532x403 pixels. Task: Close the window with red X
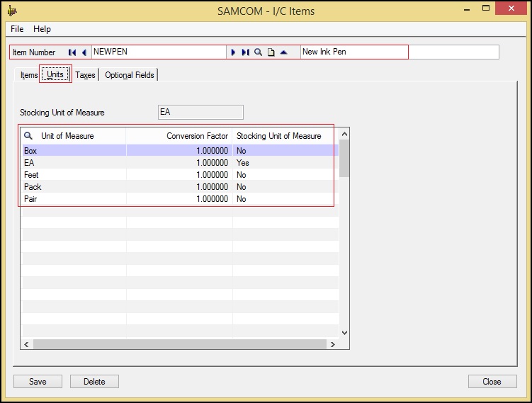[x=511, y=8]
